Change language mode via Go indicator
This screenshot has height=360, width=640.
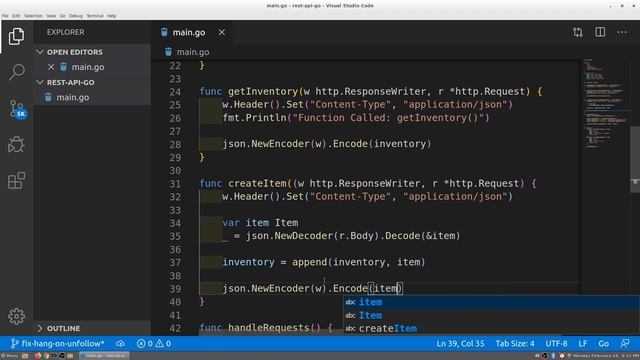pyautogui.click(x=603, y=344)
